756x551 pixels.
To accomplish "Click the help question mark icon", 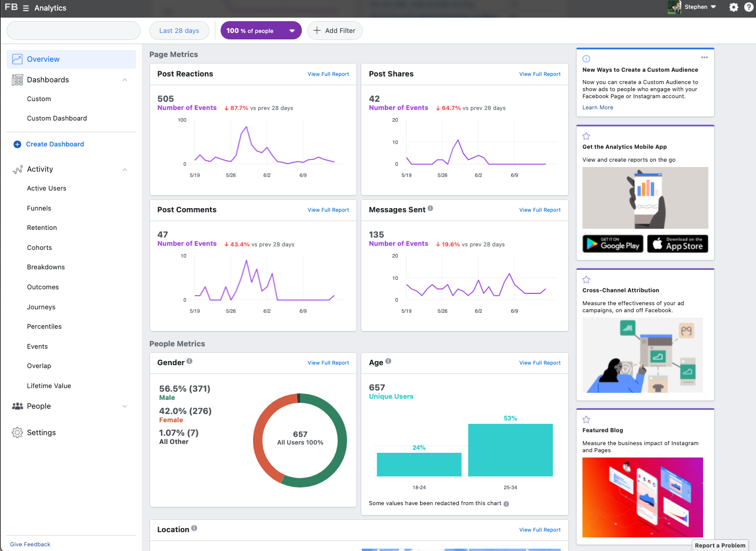I will click(x=748, y=8).
